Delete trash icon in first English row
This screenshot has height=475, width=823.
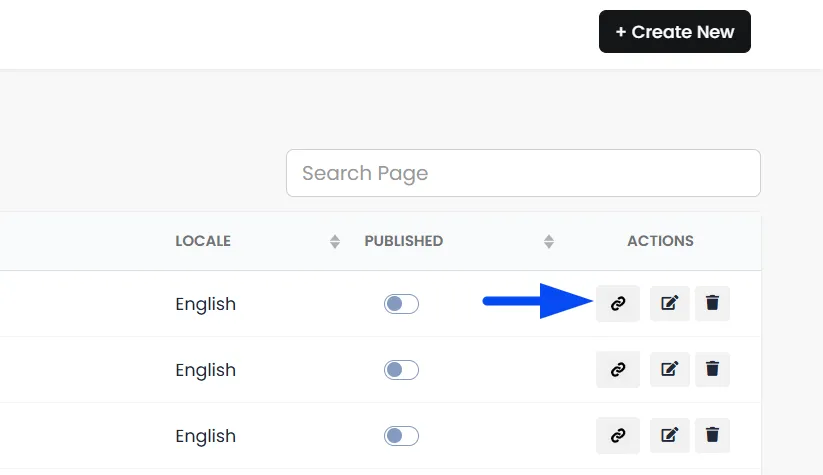tap(712, 303)
